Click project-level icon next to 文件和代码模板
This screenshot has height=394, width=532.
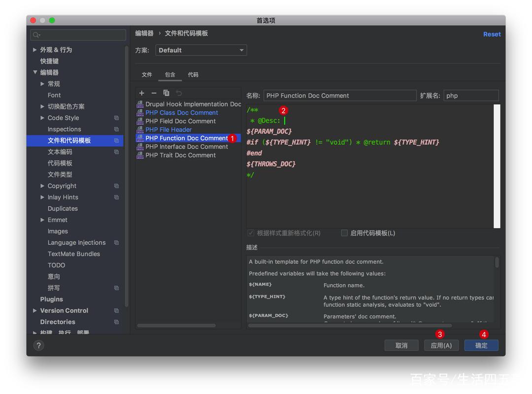click(x=116, y=140)
